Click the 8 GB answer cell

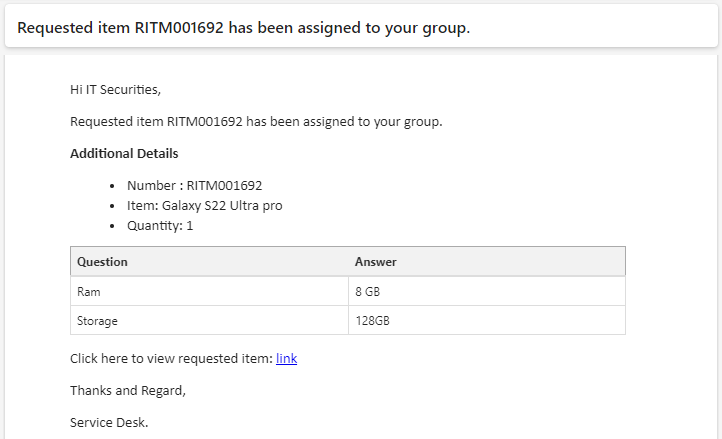point(487,291)
